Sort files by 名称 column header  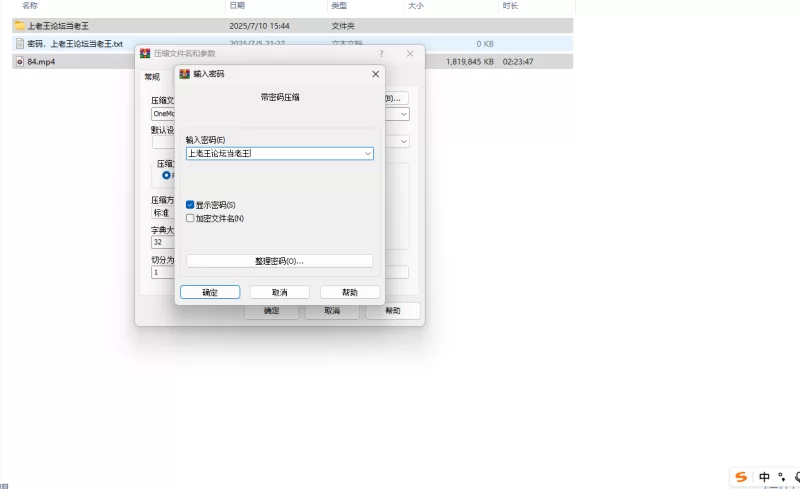click(30, 6)
